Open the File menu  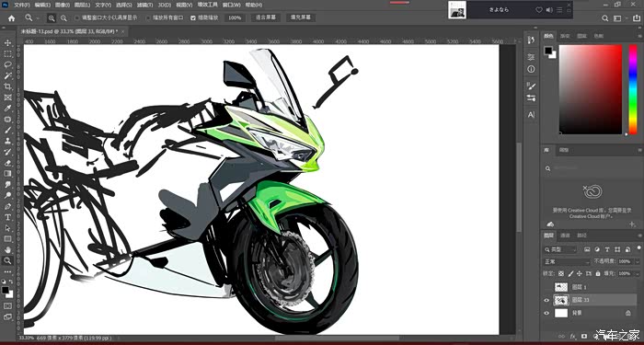(22, 5)
